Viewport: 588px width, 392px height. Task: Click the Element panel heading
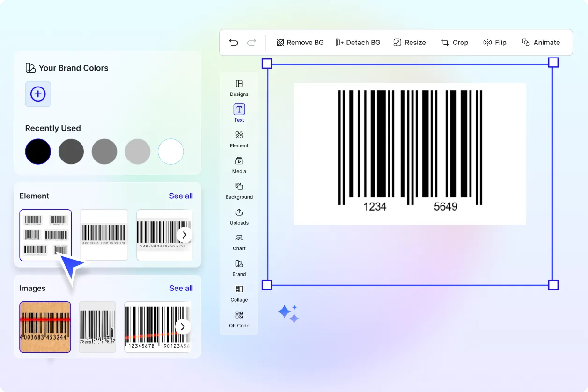(x=34, y=196)
